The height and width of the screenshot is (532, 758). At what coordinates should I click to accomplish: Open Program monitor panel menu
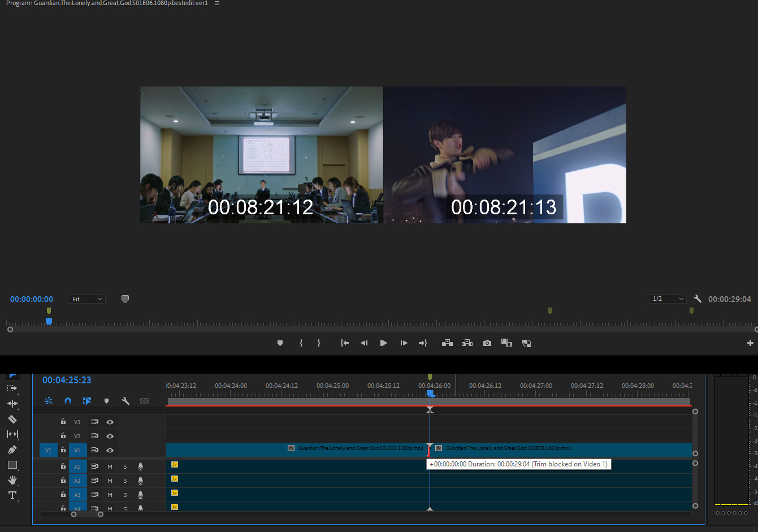coord(217,3)
